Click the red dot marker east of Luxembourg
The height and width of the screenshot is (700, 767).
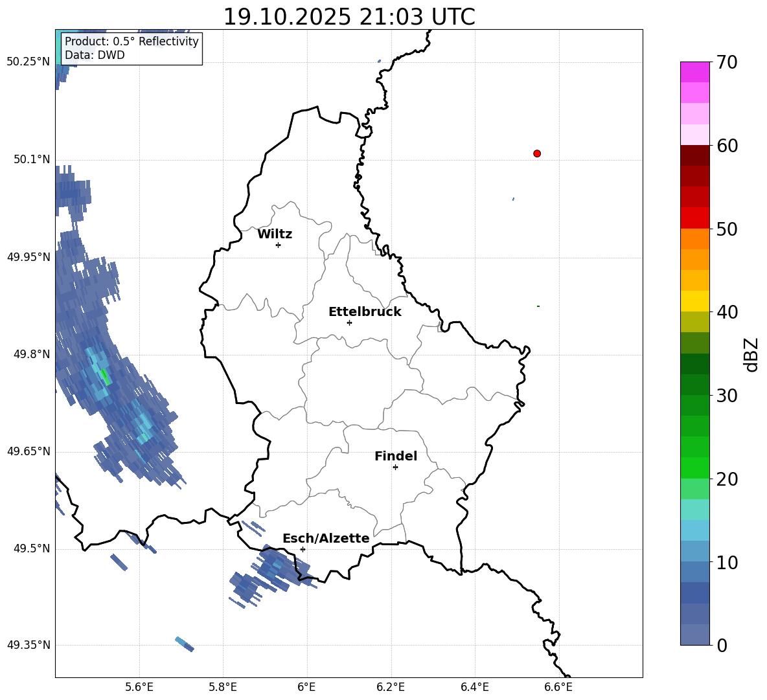537,153
